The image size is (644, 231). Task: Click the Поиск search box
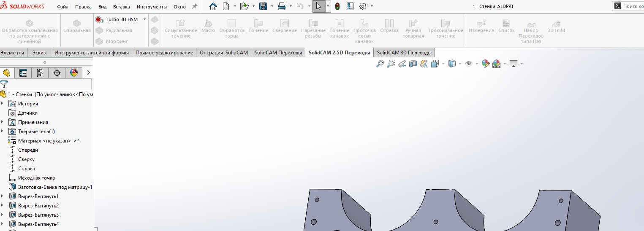point(628,6)
